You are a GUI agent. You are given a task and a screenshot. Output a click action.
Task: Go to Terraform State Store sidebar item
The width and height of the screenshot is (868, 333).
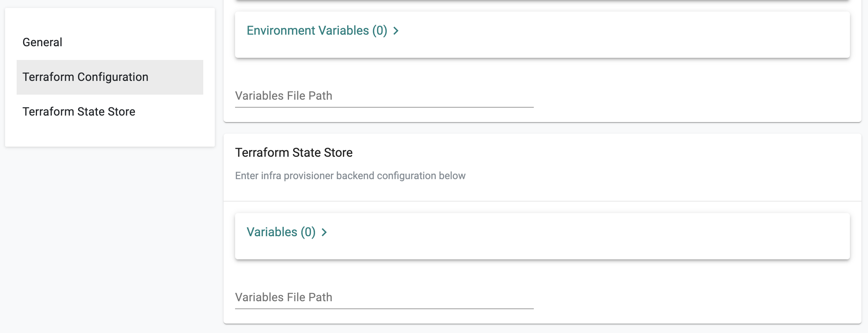pos(110,112)
